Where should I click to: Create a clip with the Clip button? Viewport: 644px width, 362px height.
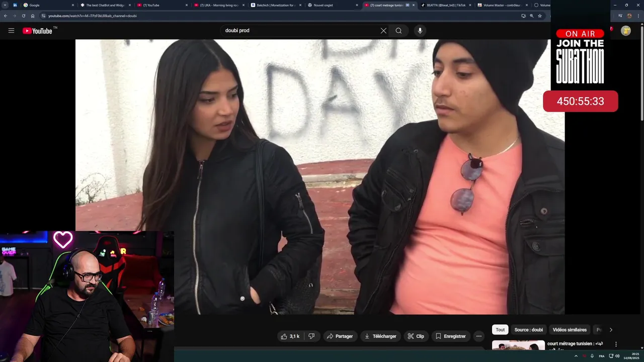coord(416,336)
